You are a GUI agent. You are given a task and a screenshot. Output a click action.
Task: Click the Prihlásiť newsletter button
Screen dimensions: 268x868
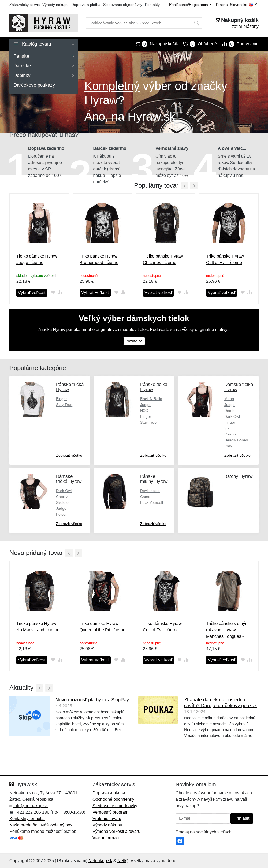coord(242,818)
